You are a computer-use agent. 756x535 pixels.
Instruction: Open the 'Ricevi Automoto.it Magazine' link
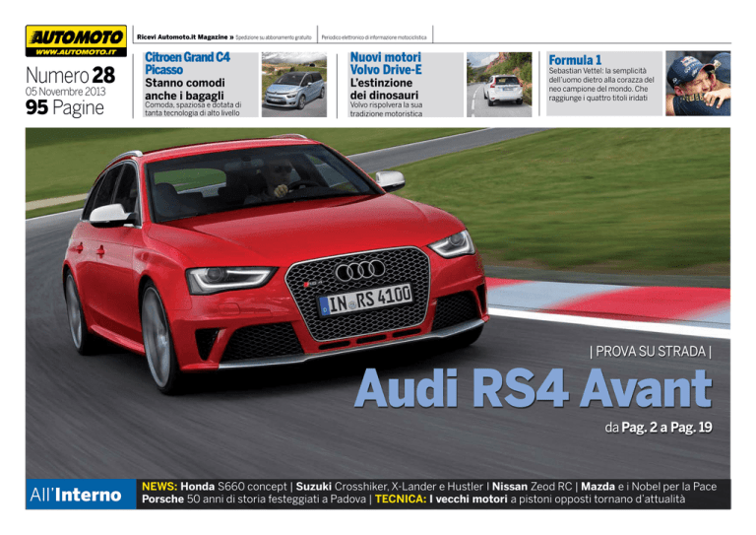pyautogui.click(x=185, y=37)
